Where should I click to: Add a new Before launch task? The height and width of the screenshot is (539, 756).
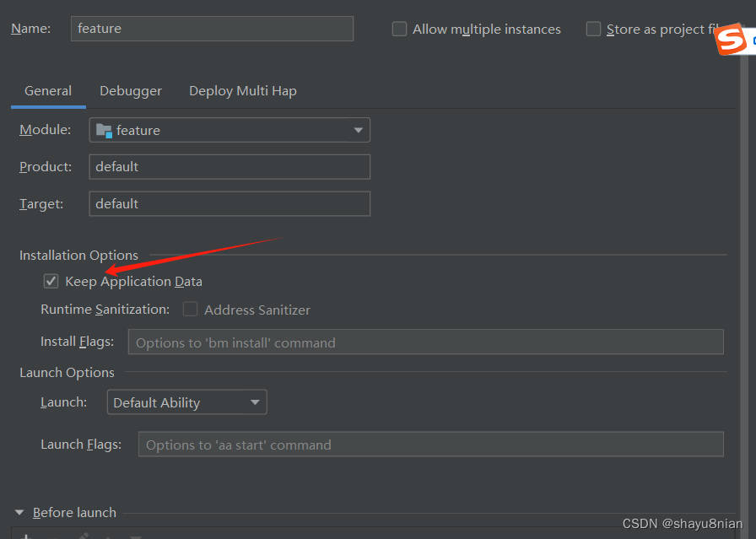tap(25, 536)
